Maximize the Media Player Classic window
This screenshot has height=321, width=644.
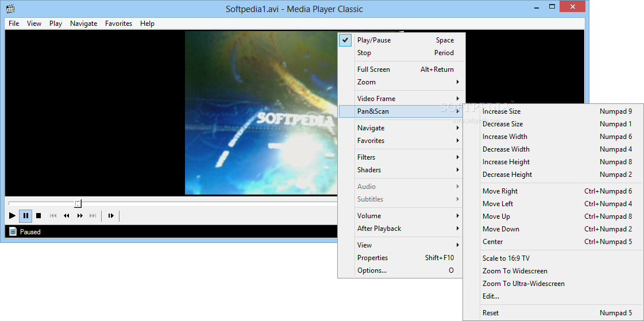tap(552, 6)
